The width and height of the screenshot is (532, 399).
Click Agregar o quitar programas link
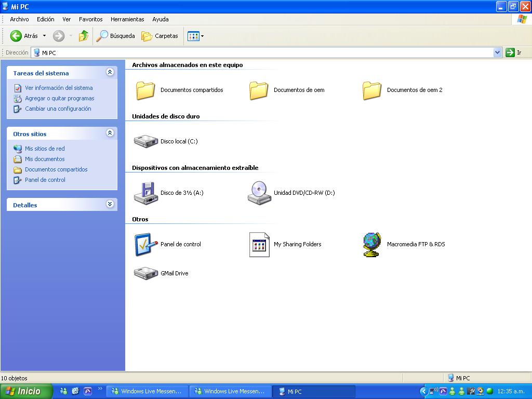(59, 98)
